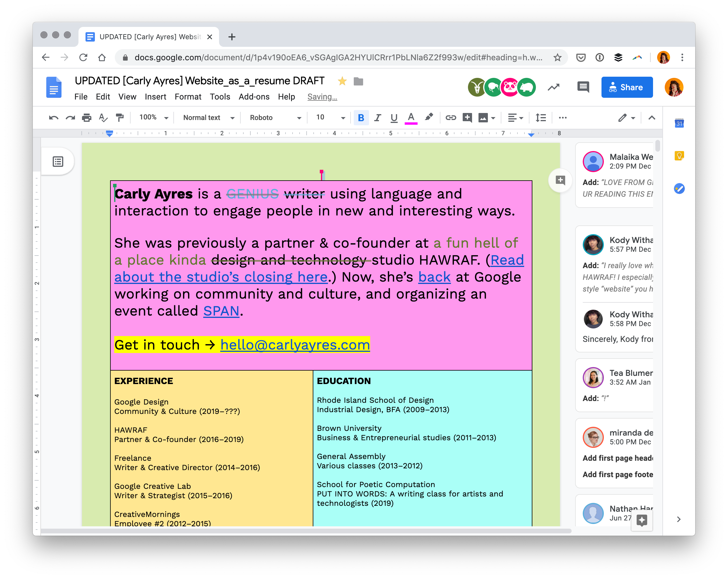Click the Print icon
Screen dimensions: 728x579
point(86,118)
